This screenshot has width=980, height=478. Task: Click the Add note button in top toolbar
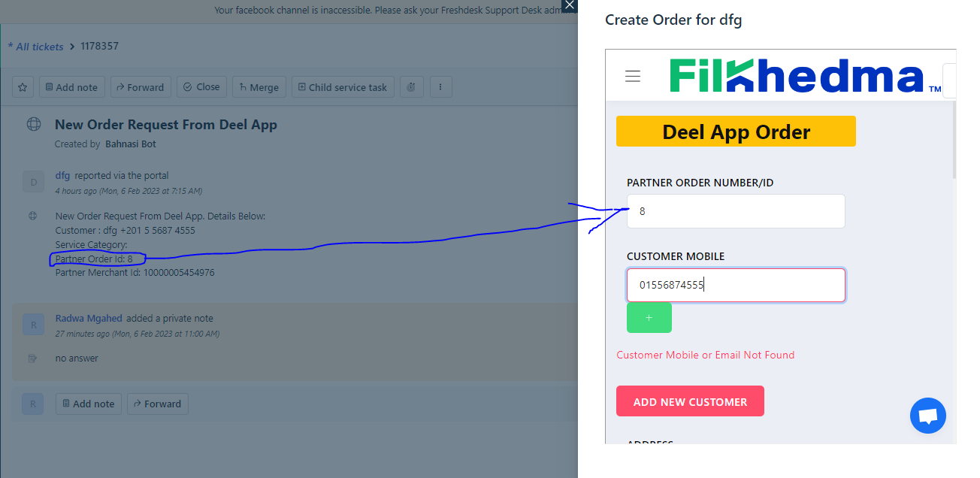pos(71,87)
